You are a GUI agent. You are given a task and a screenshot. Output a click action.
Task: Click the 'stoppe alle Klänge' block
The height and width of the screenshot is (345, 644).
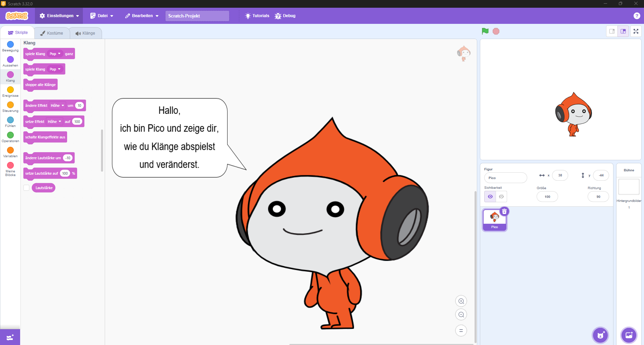[x=40, y=85]
